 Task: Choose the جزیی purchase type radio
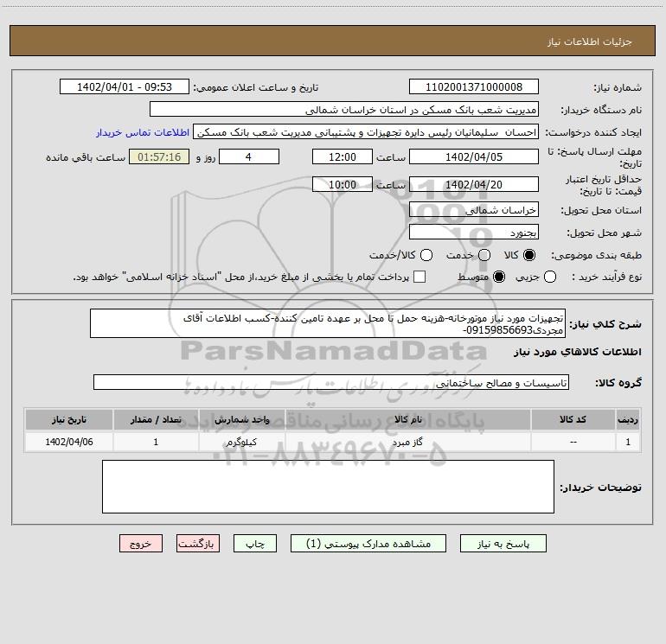point(550,277)
